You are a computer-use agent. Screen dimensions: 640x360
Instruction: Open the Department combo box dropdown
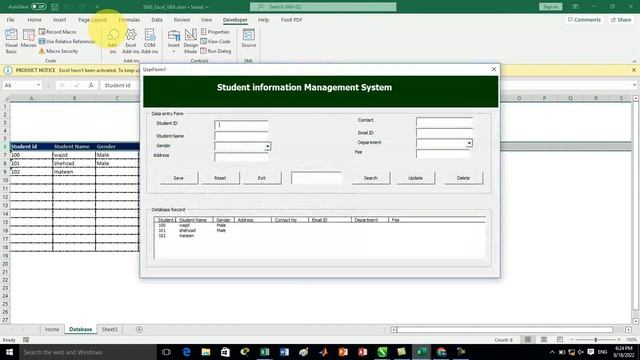click(469, 143)
